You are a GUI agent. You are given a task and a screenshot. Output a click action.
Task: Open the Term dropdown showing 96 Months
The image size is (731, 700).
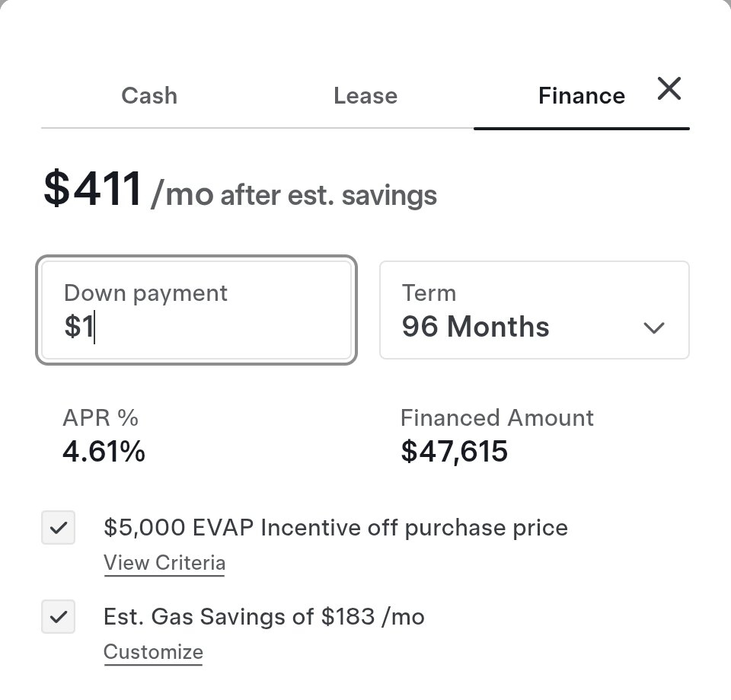pos(533,311)
